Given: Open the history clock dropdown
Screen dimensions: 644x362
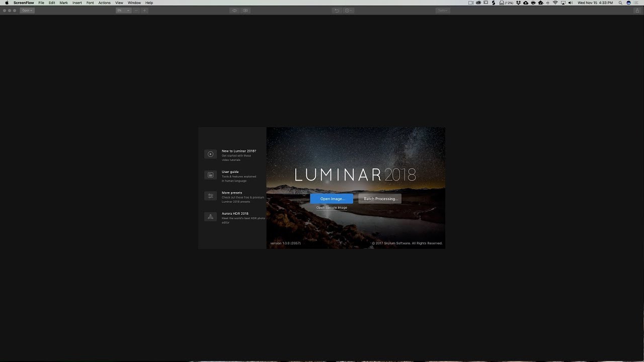Looking at the screenshot, I should point(348,10).
